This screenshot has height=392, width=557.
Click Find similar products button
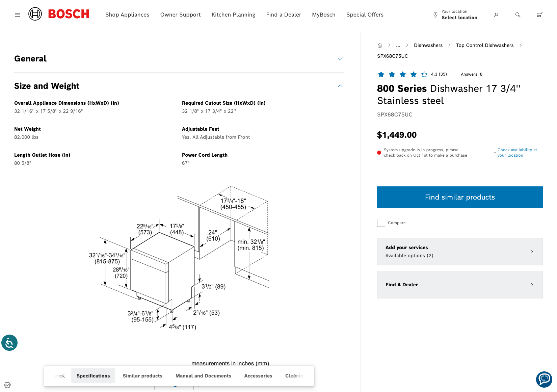click(x=459, y=197)
